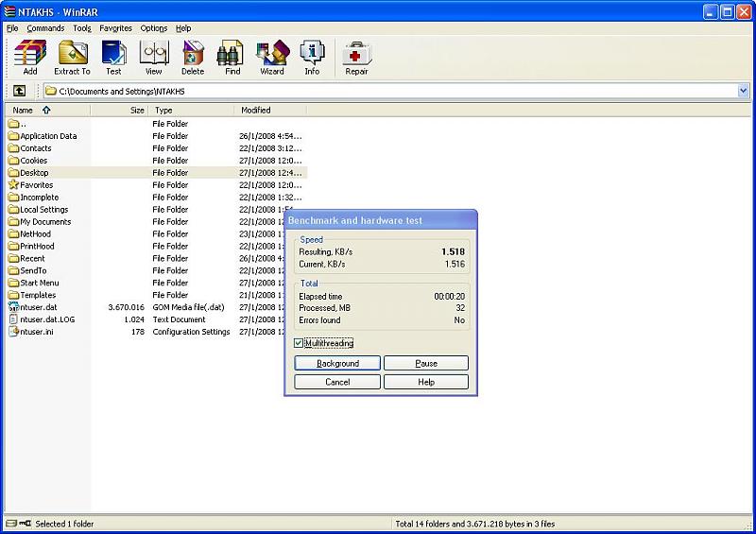Select the parent ".." folder row
This screenshot has width=756, height=534.
point(157,124)
